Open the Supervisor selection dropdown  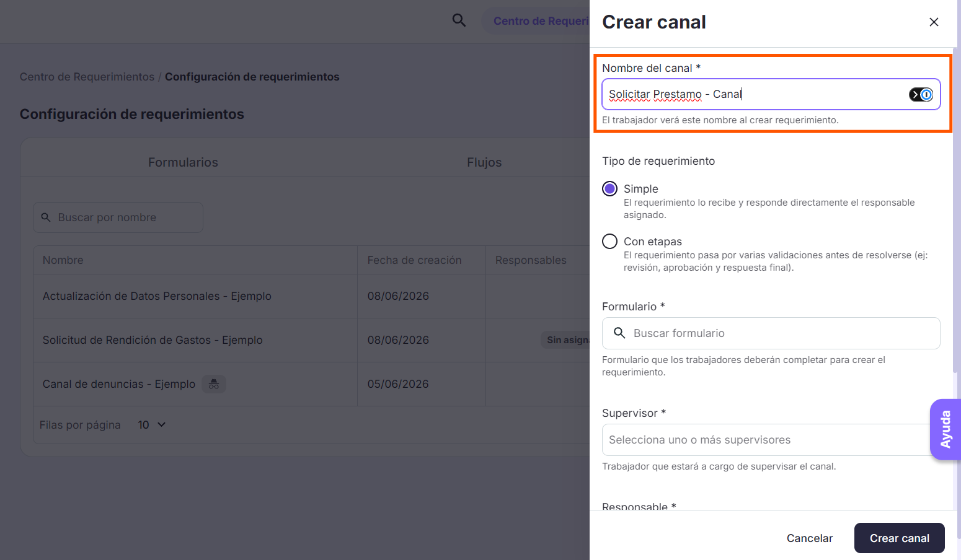(x=771, y=440)
